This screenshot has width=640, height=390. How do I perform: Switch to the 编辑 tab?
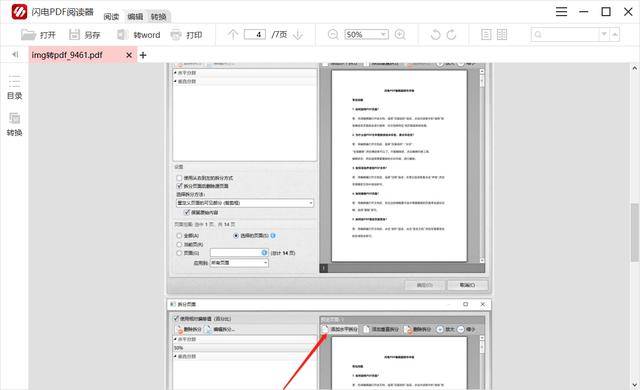(x=135, y=17)
